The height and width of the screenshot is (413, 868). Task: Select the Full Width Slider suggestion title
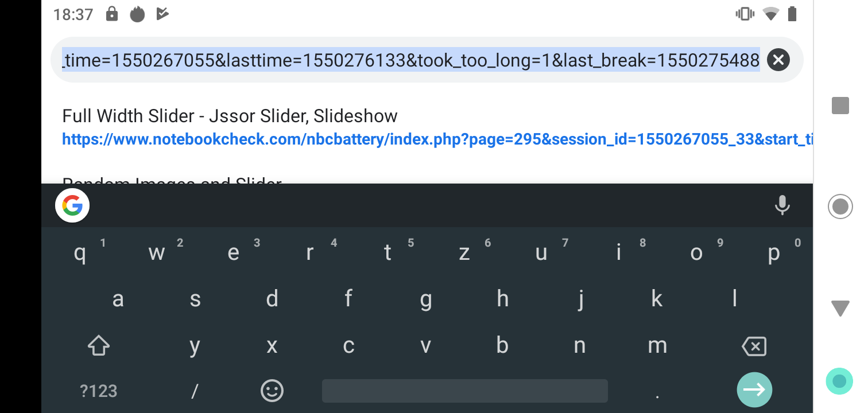click(x=230, y=116)
